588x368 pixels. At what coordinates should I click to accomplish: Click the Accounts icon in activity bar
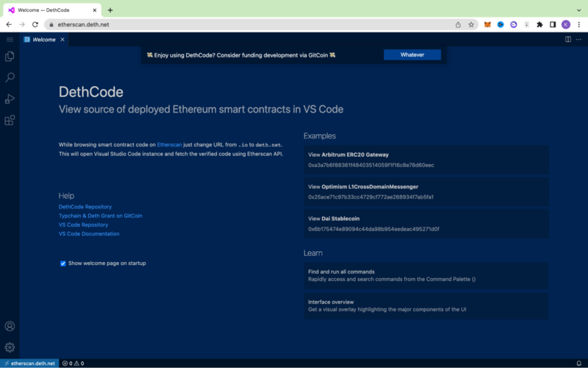coord(10,326)
